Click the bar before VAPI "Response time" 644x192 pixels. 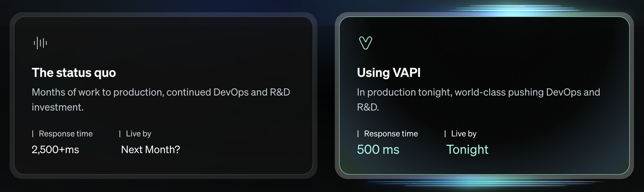tap(358, 134)
